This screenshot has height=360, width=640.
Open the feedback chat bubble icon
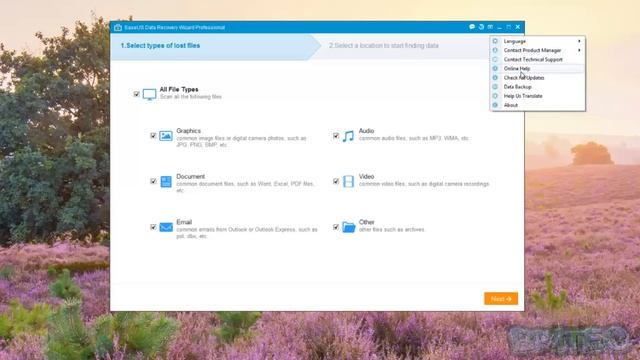click(x=472, y=27)
